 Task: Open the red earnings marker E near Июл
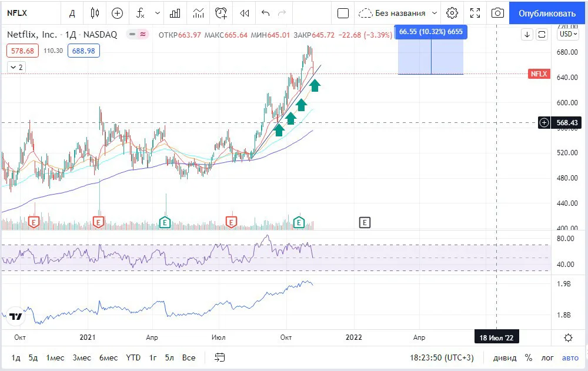[231, 222]
